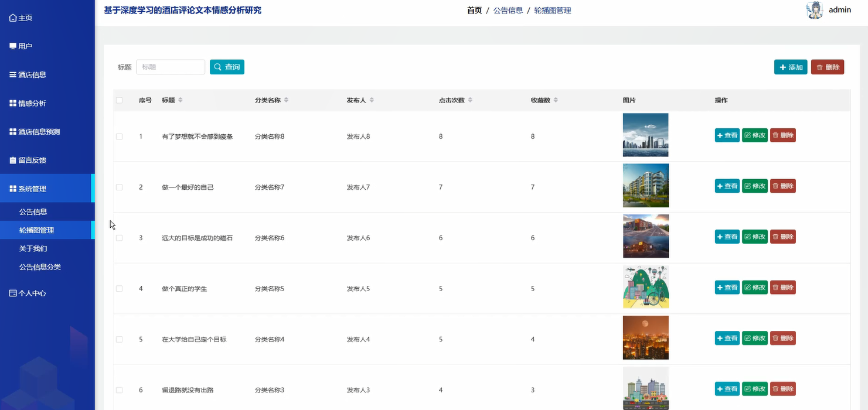
Task: Tick the checkbox for row 5
Action: (120, 339)
